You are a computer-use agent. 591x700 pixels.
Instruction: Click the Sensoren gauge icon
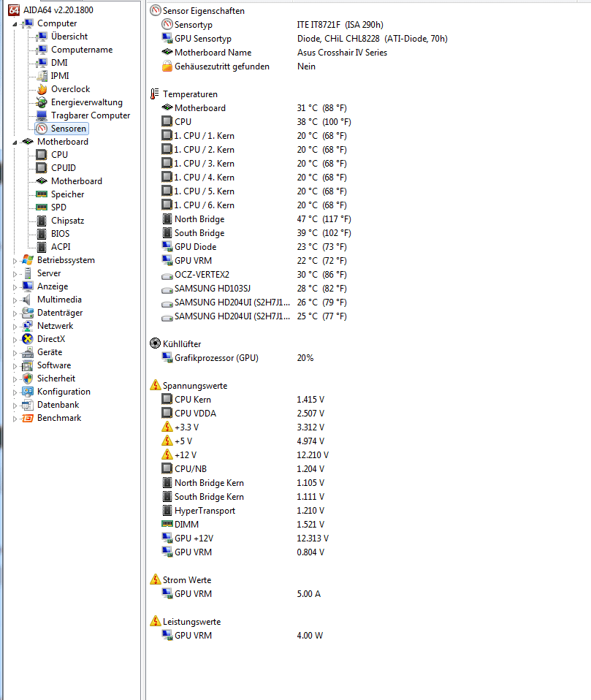point(42,129)
